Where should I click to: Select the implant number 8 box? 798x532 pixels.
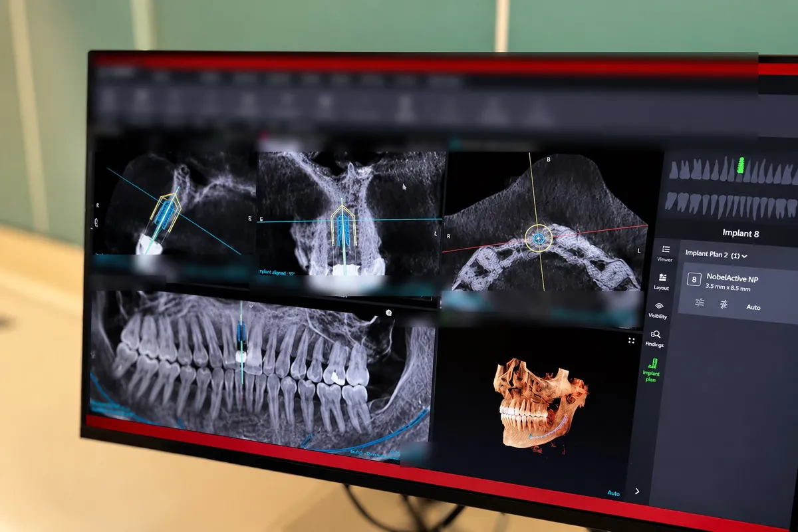click(x=694, y=280)
